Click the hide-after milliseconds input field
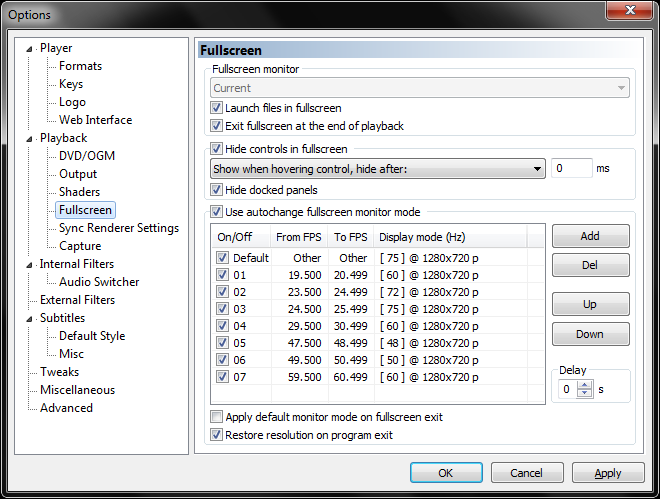This screenshot has height=499, width=660. click(x=571, y=169)
